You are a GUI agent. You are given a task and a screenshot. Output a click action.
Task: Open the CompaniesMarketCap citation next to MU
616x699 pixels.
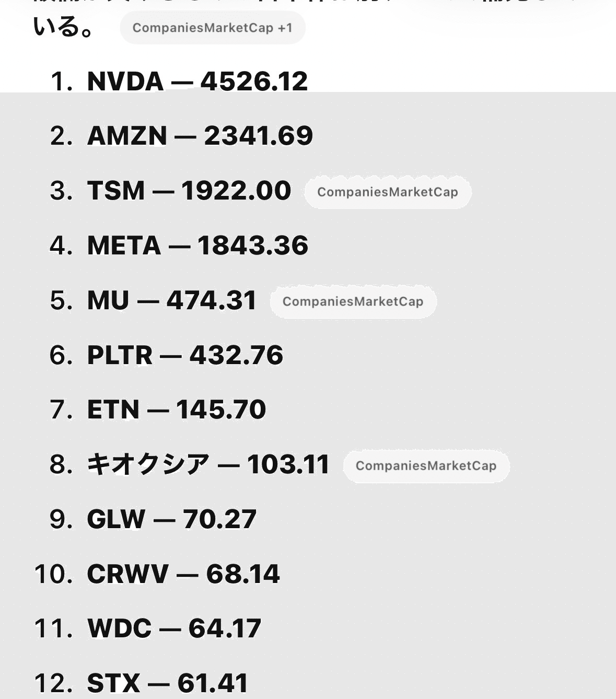353,302
